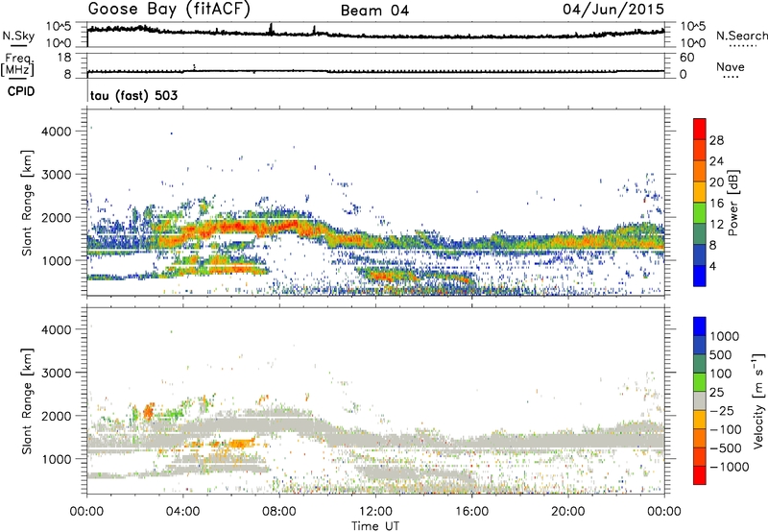Click the 'N.Search' legend label
Image resolution: width=768 pixels, height=532 pixels.
pos(741,36)
